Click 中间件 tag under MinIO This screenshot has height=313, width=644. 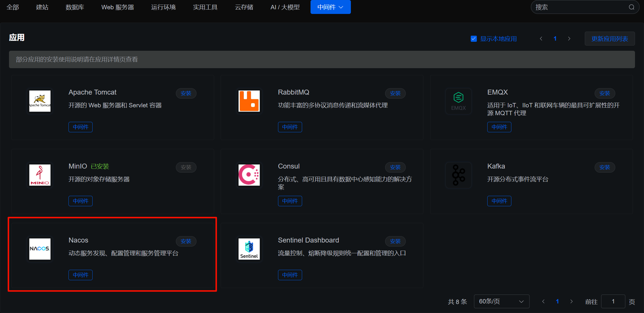pyautogui.click(x=80, y=201)
